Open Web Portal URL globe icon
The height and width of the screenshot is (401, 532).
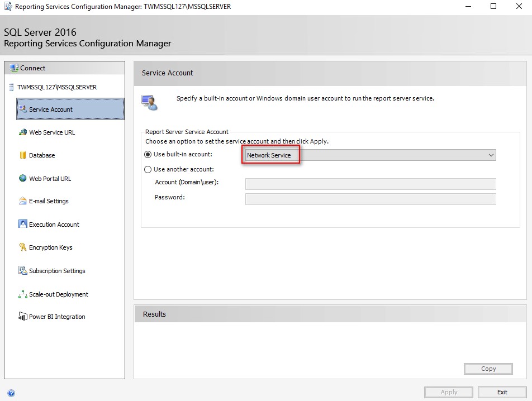point(23,178)
